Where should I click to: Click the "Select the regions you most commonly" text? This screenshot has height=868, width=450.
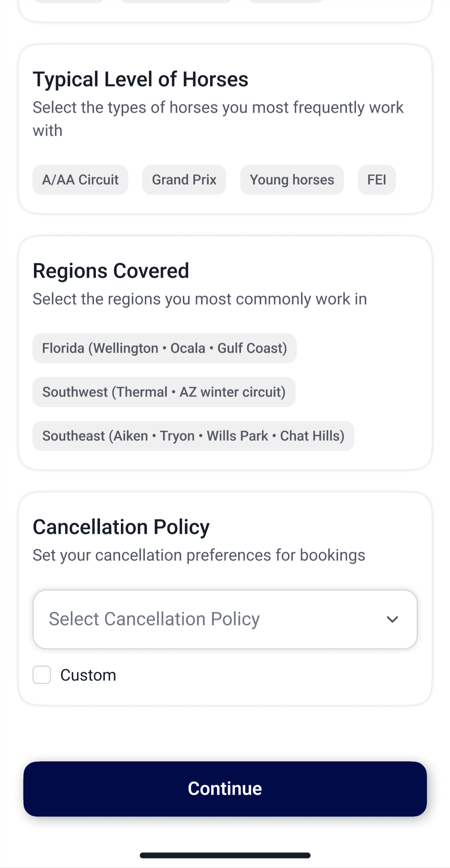tap(200, 299)
